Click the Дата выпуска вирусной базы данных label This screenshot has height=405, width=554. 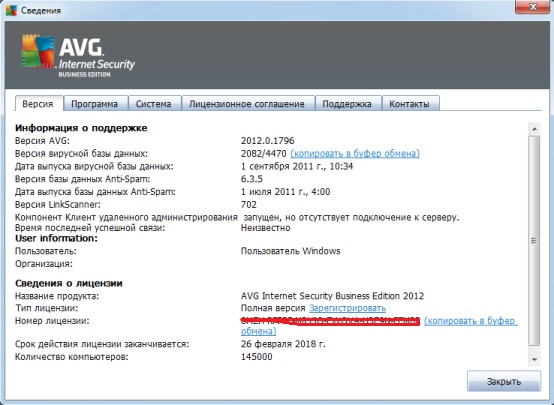click(x=94, y=166)
